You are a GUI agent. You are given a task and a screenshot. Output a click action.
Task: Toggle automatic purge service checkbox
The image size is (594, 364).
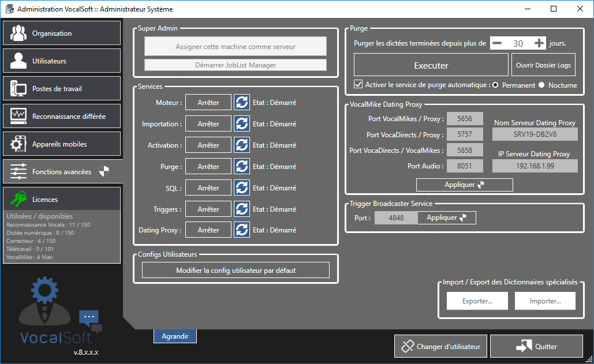pos(358,84)
